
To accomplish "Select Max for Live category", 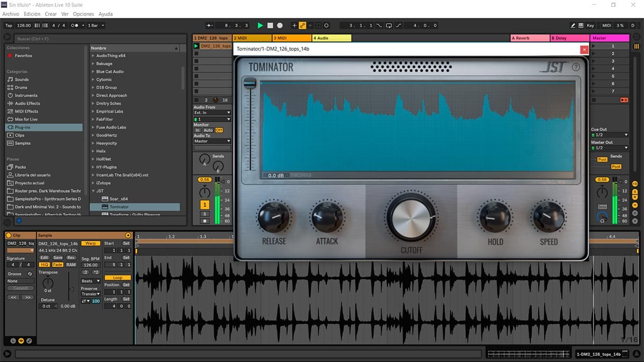I will 26,120.
